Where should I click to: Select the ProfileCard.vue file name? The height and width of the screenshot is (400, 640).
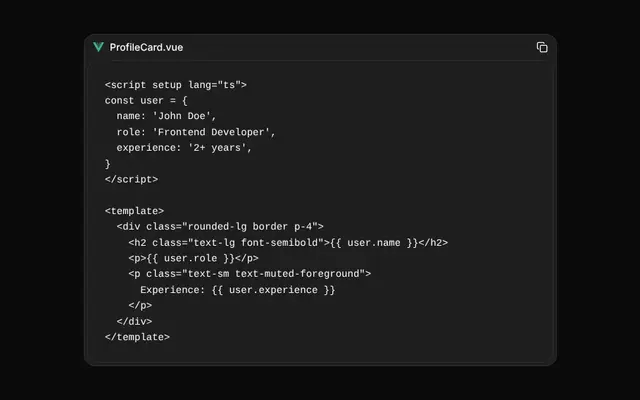146,47
